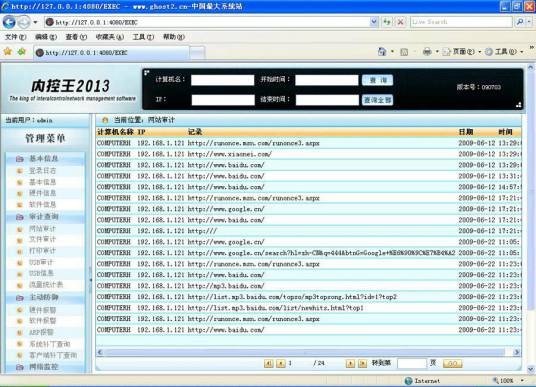Open the 帮助(H) menu
The image size is (536, 387).
(x=174, y=37)
